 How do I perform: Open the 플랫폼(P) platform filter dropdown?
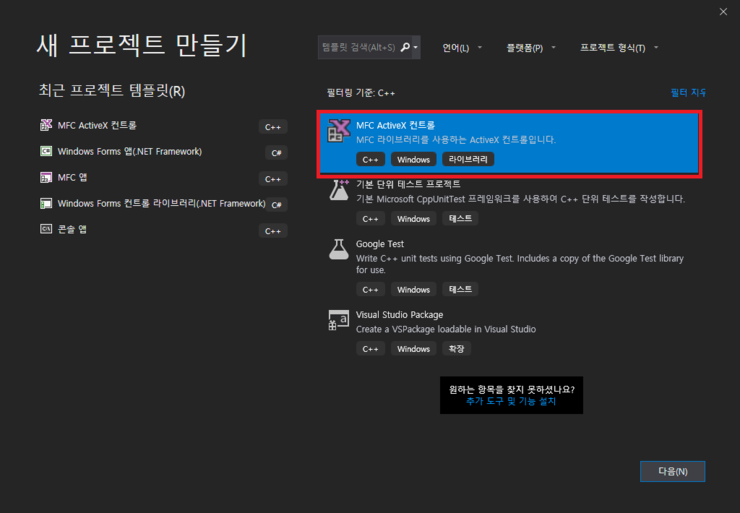click(x=530, y=48)
